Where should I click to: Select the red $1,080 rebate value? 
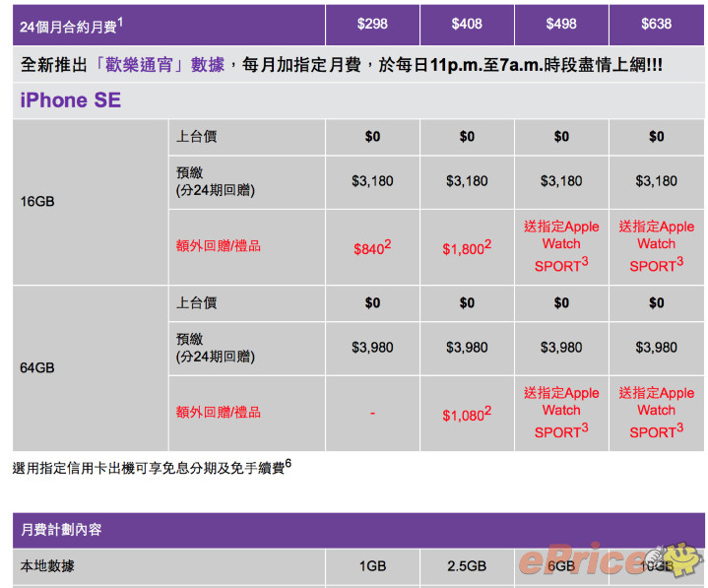point(467,414)
